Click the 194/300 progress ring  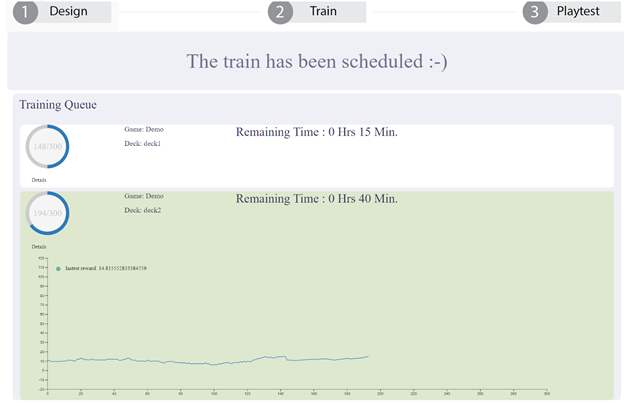(47, 213)
